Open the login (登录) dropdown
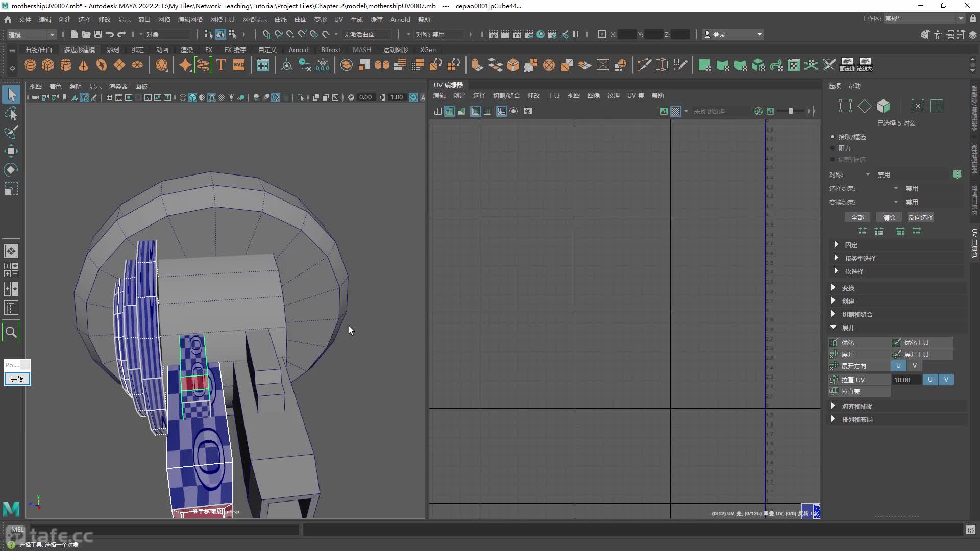The image size is (980, 551). point(733,34)
